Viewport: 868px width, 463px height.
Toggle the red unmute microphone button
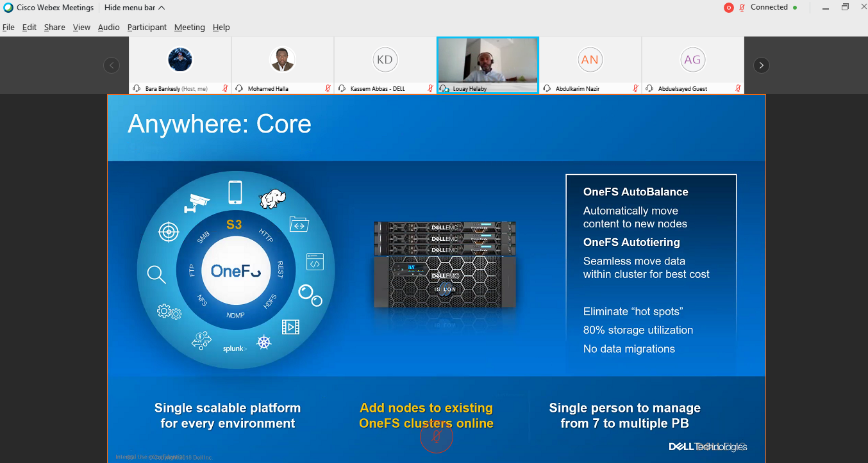click(x=437, y=436)
